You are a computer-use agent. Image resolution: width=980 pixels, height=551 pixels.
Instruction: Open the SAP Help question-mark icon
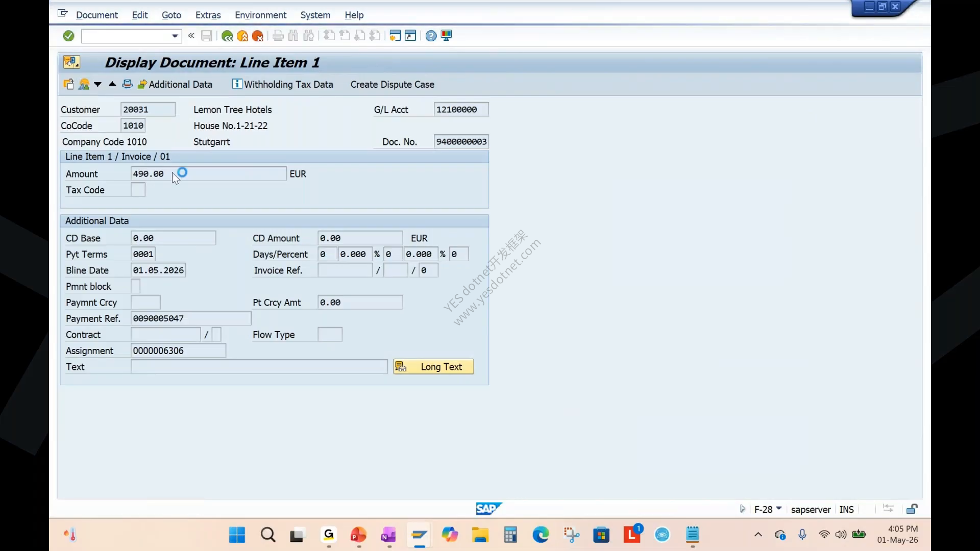[x=431, y=36]
